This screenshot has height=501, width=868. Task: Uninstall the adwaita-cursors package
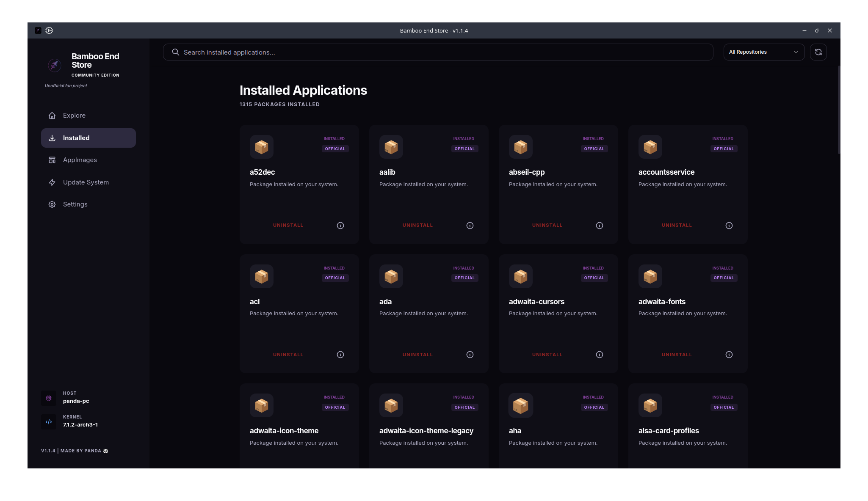click(x=547, y=355)
